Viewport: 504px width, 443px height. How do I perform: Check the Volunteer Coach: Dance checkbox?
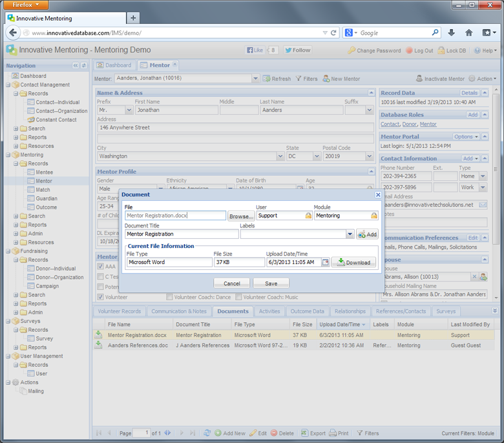pyautogui.click(x=169, y=297)
